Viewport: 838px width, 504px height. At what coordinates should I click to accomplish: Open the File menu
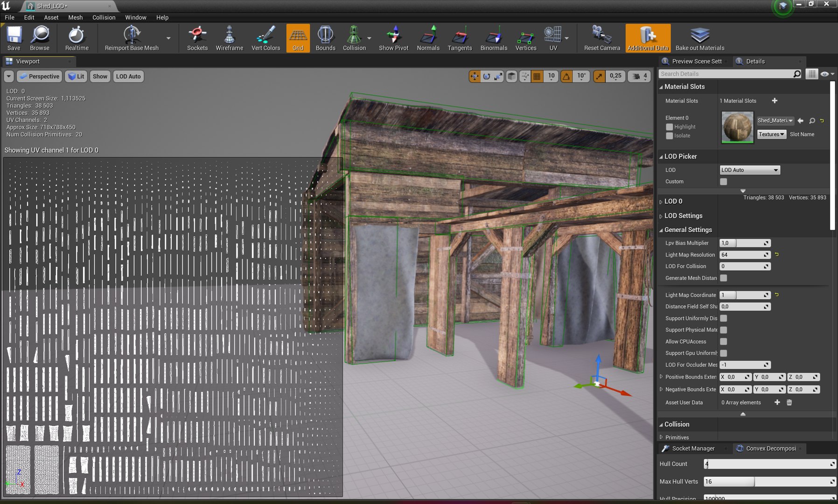9,17
